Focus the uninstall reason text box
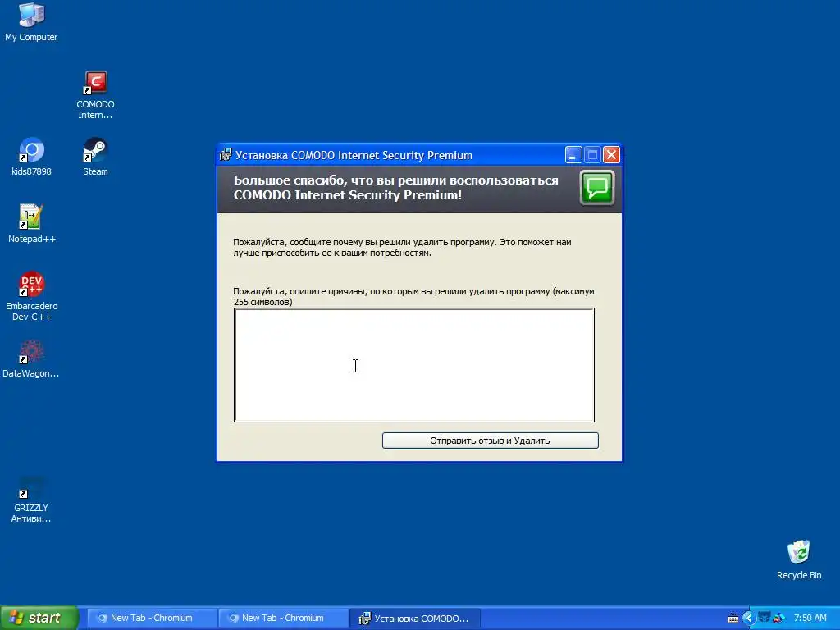The image size is (840, 630). coord(414,365)
